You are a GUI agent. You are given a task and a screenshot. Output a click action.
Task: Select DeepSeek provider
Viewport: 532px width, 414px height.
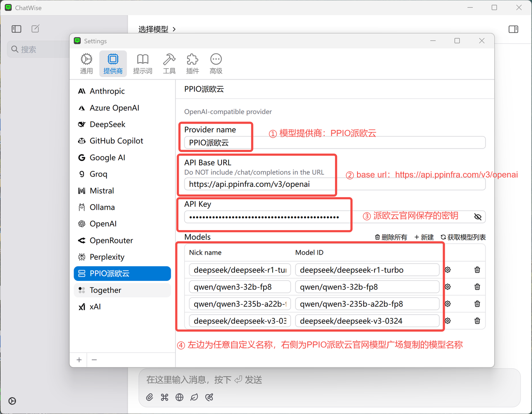click(x=122, y=124)
